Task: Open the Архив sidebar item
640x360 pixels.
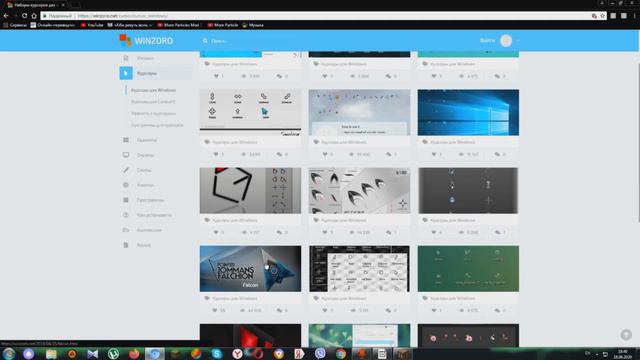Action: pyautogui.click(x=144, y=245)
